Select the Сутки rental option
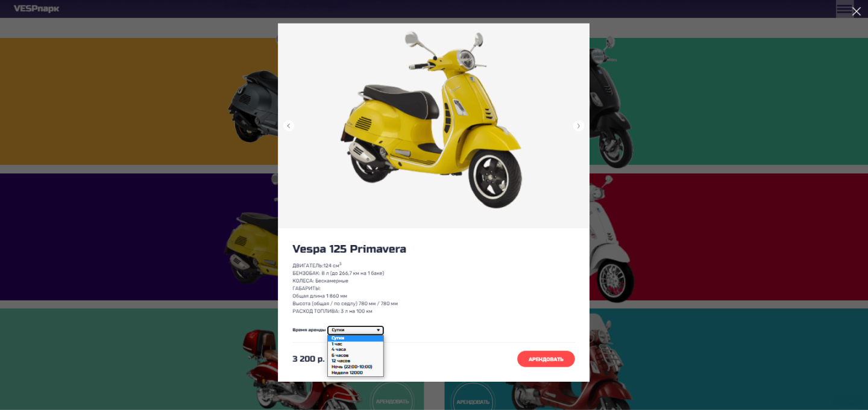868x410 pixels. click(x=356, y=338)
